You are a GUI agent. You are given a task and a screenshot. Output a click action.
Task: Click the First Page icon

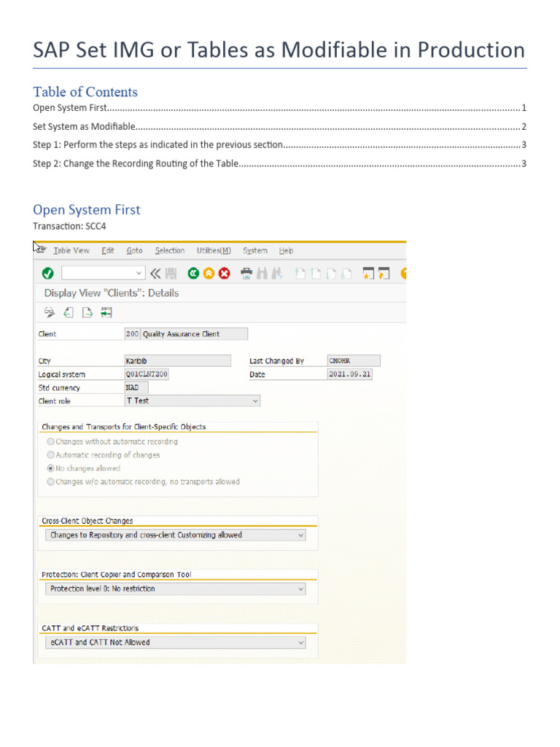pos(300,274)
